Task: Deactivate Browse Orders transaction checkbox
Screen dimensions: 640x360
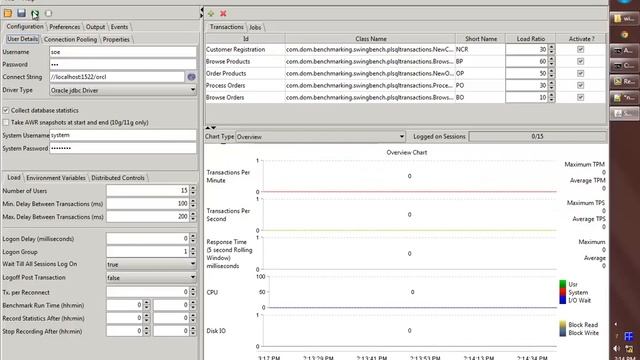Action: point(580,98)
